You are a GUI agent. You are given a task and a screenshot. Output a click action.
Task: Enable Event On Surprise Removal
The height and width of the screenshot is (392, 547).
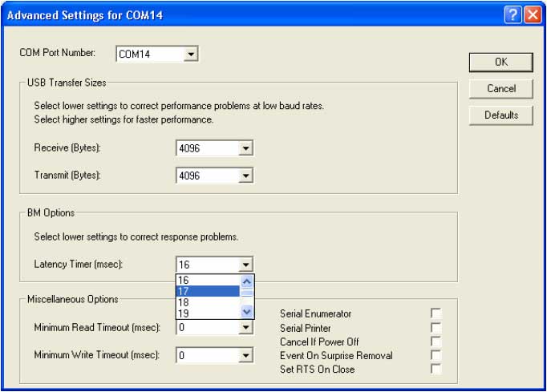pos(436,355)
